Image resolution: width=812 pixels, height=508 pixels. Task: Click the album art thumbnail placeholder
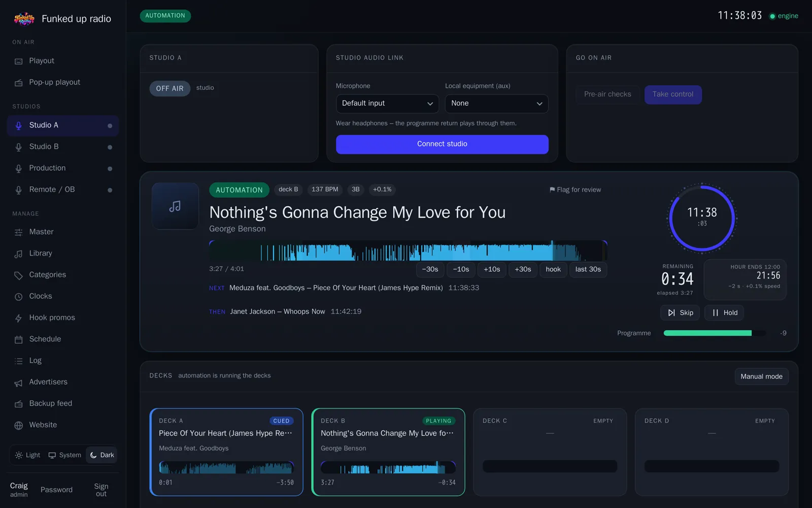pos(175,206)
